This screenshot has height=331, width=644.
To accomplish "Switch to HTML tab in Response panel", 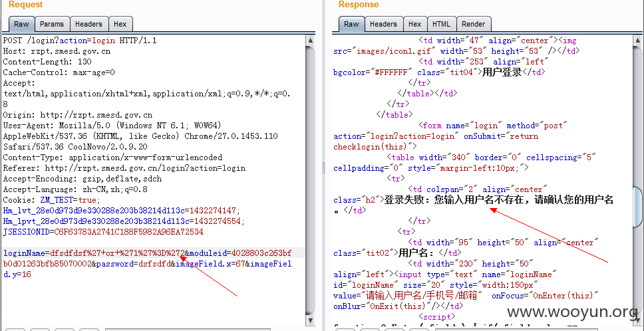I will click(x=442, y=24).
